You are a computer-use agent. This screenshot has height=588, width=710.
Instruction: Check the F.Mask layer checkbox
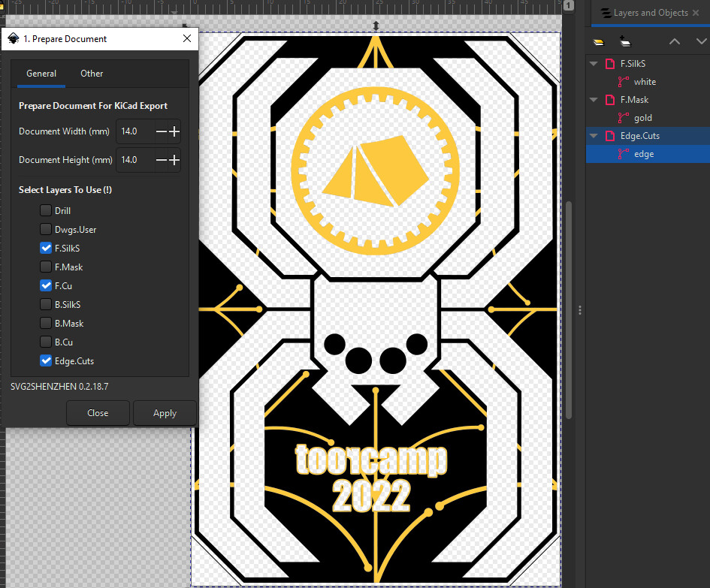[46, 267]
